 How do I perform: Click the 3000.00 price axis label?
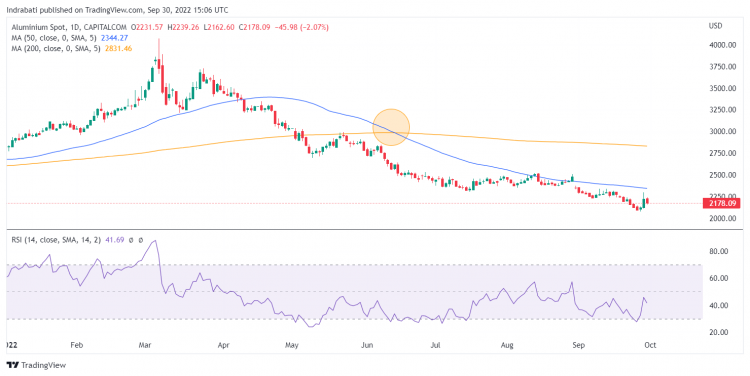tap(722, 132)
